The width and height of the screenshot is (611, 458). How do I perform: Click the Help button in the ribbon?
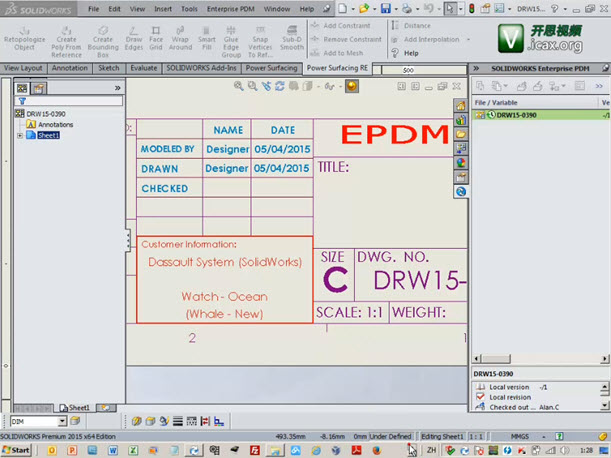tap(410, 53)
